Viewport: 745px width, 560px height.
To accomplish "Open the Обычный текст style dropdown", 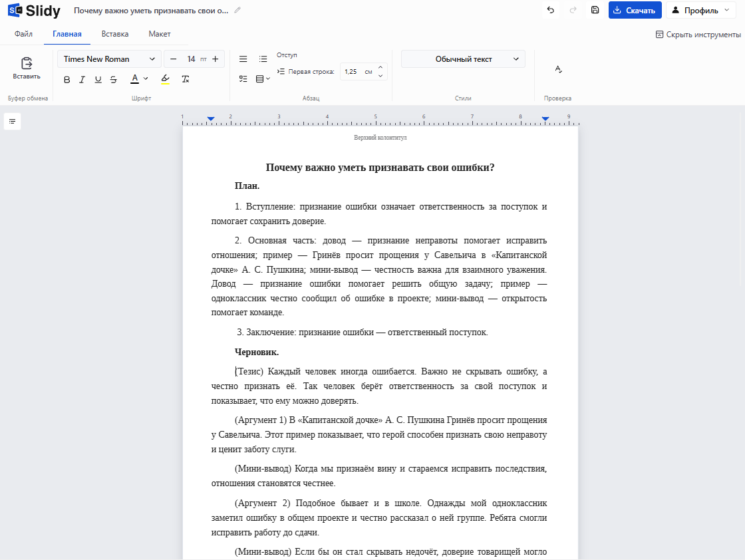I will tap(463, 59).
